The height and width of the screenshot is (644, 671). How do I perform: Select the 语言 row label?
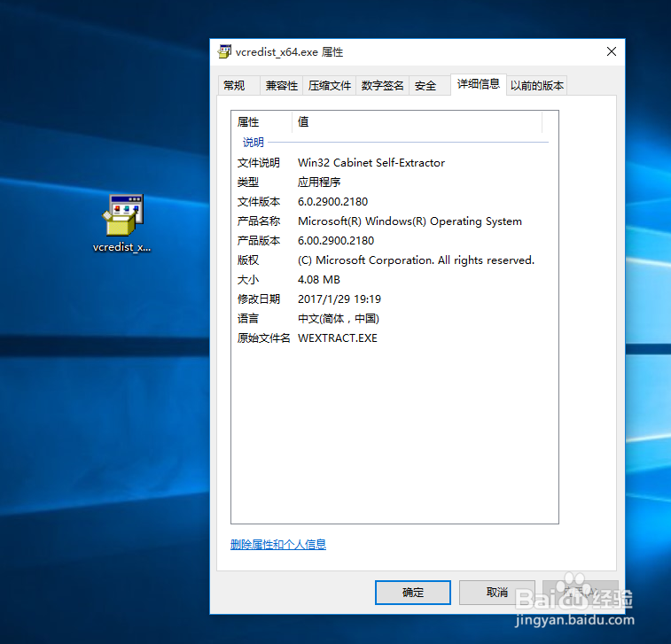[x=248, y=319]
